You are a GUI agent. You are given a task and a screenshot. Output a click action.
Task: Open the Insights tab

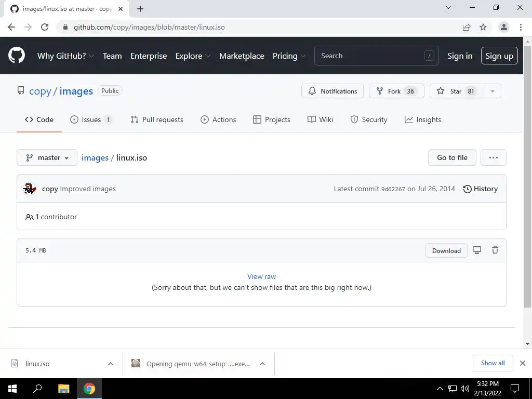point(423,119)
